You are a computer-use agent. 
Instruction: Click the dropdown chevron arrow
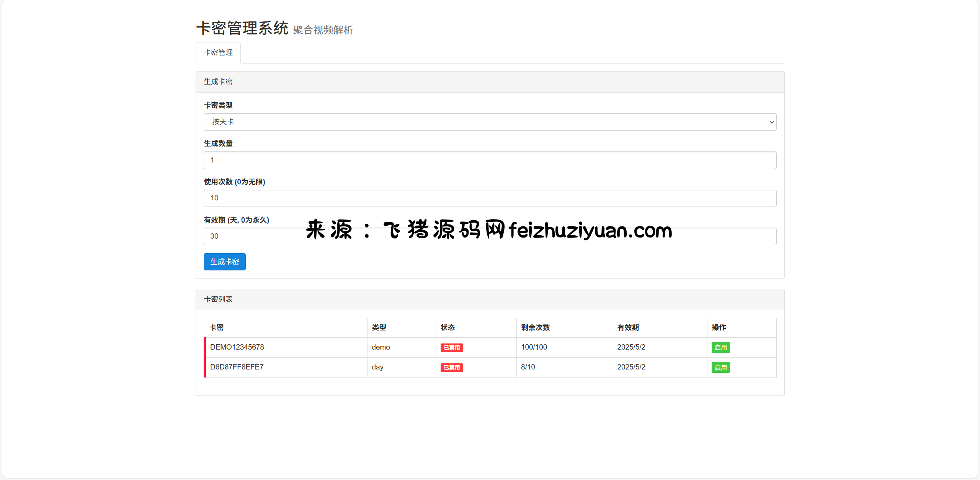(771, 122)
